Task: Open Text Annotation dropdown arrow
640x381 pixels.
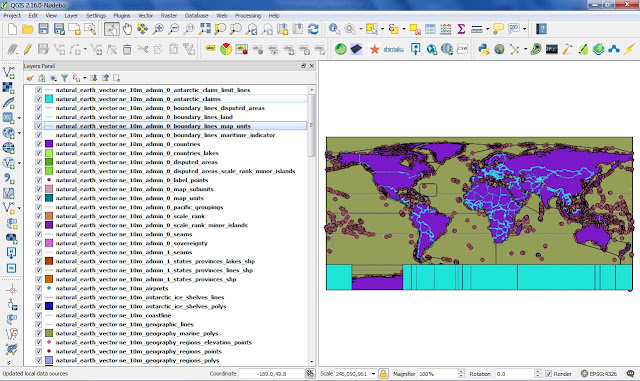Action: (524, 29)
